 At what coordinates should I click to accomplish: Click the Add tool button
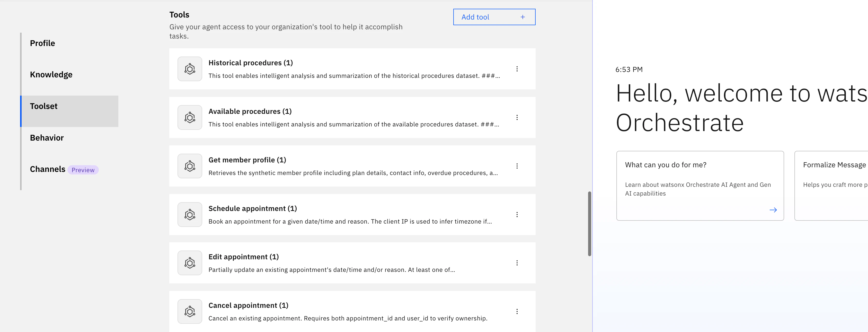tap(494, 17)
